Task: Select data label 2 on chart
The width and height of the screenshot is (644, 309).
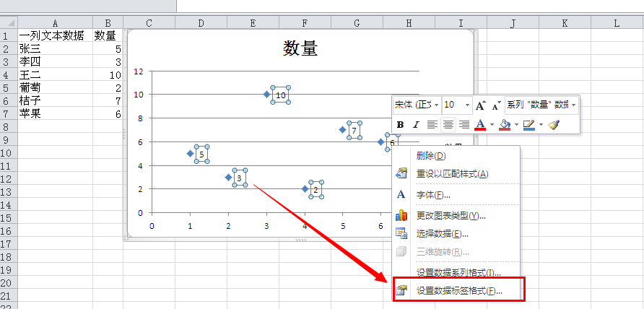Action: (x=316, y=189)
